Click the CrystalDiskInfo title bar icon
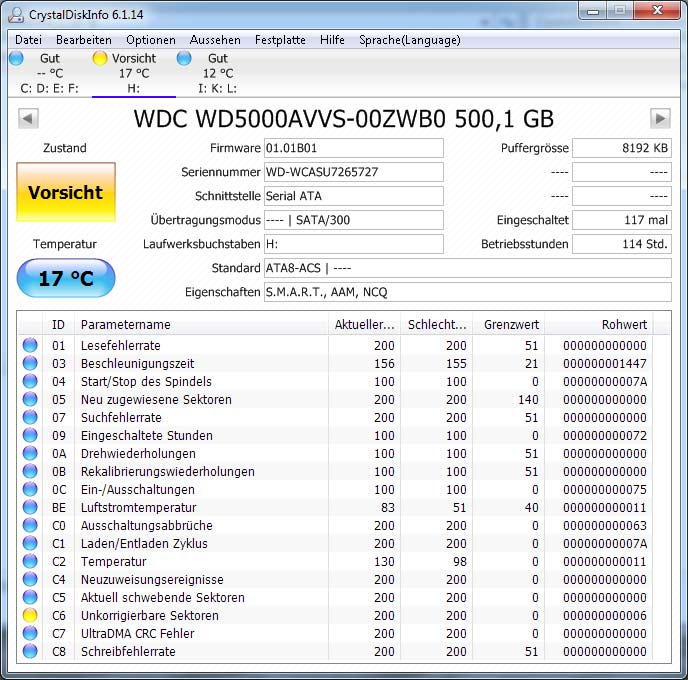Screen dimensions: 688x680 16,14
